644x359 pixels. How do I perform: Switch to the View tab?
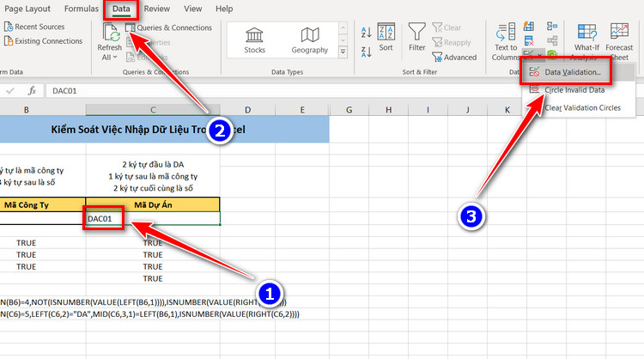192,9
